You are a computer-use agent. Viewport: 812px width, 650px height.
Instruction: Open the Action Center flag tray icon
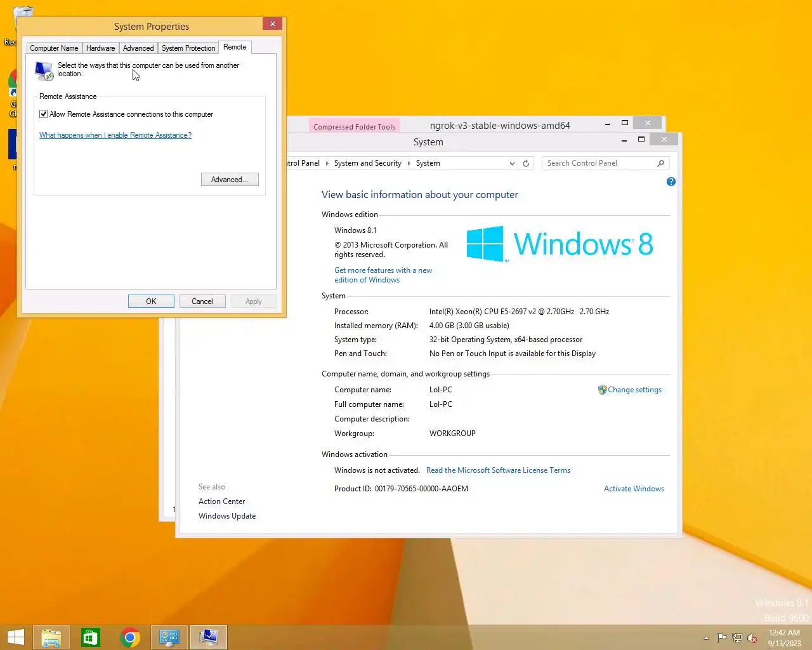721,638
